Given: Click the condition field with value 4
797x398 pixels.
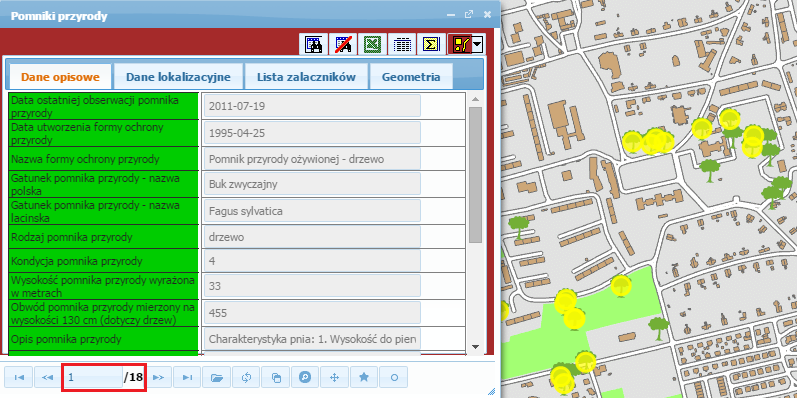Looking at the screenshot, I should click(312, 261).
